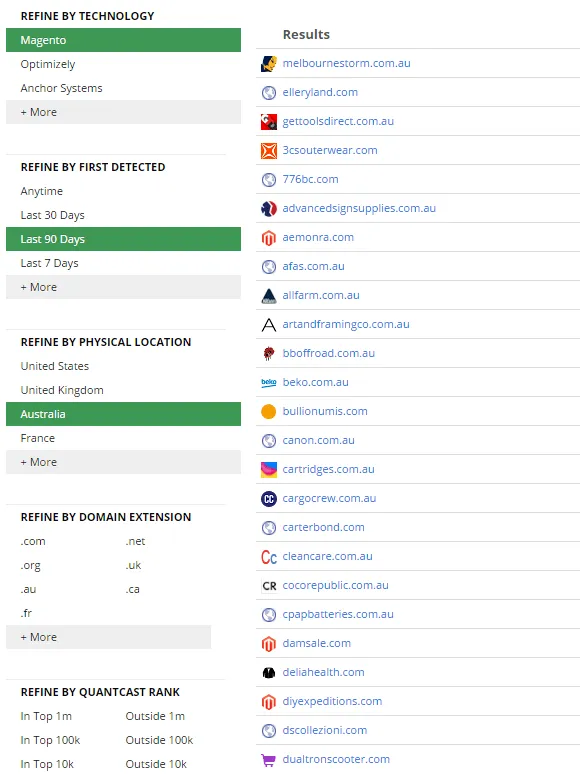Click the deliahealth.com black favicon
This screenshot has width=580, height=781.
(269, 672)
